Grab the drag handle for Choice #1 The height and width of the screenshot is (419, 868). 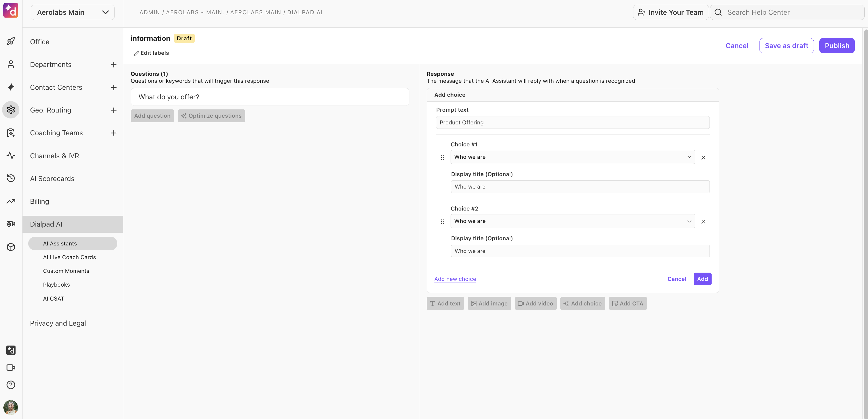pos(443,158)
